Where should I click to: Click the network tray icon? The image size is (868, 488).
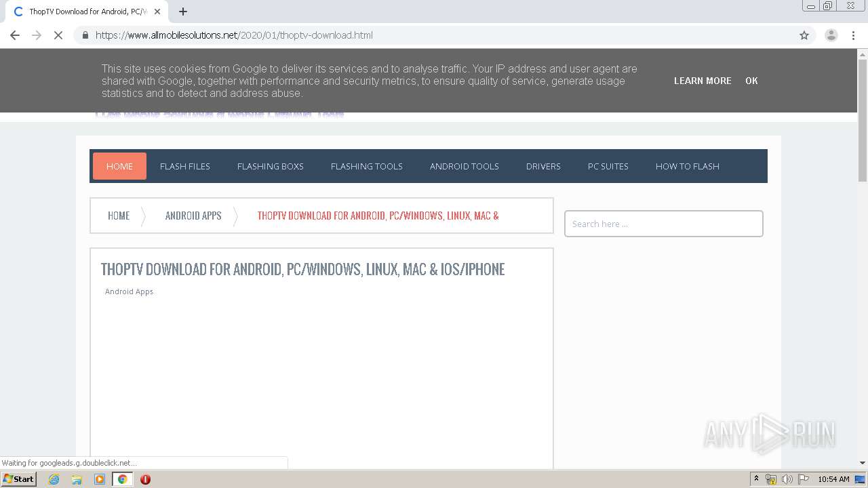coord(771,479)
